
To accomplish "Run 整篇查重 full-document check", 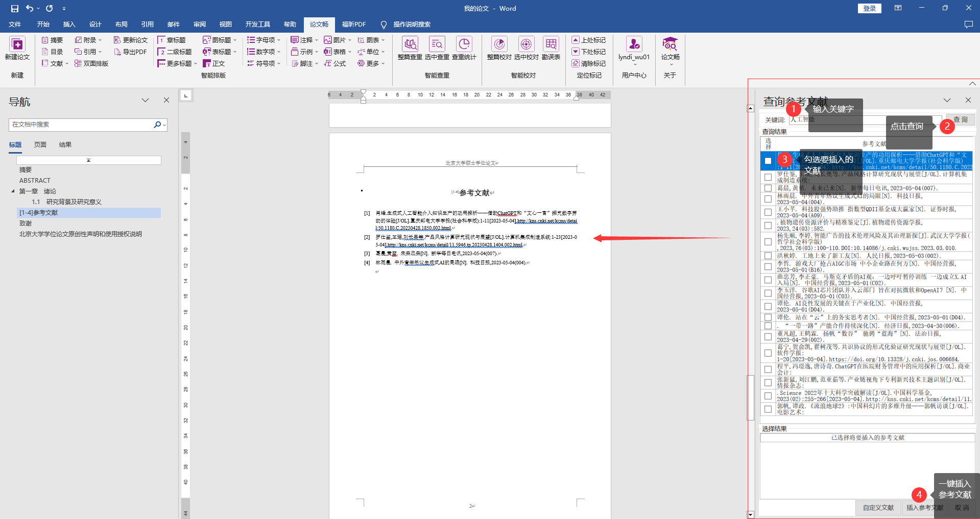I will (410, 48).
